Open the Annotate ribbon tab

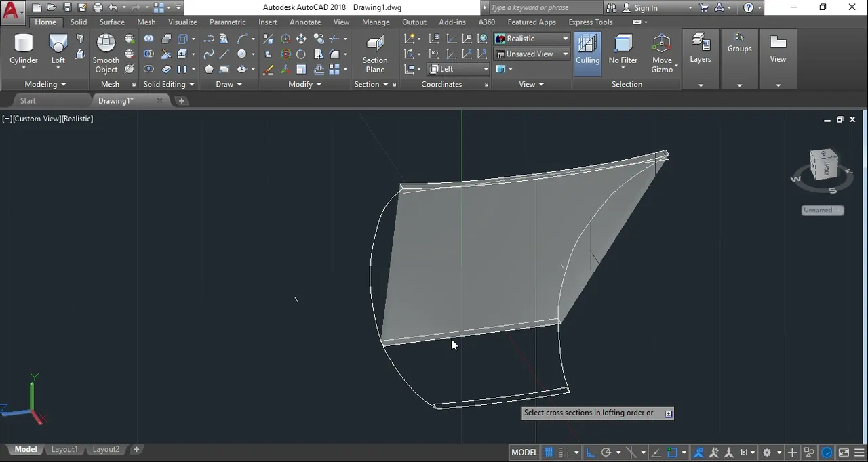(x=305, y=22)
